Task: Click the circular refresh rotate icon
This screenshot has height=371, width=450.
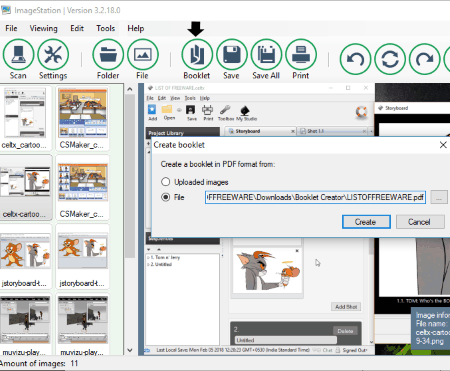Action: click(x=390, y=59)
